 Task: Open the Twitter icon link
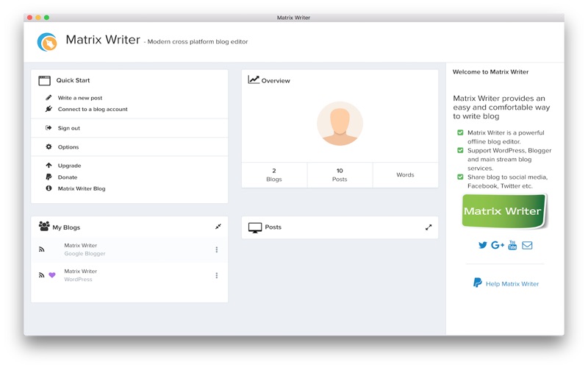click(x=483, y=245)
